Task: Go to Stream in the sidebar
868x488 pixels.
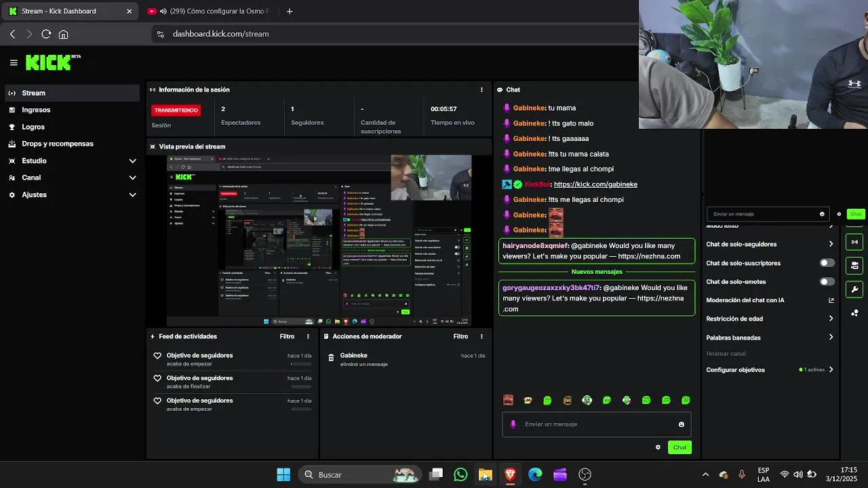Action: coord(72,93)
